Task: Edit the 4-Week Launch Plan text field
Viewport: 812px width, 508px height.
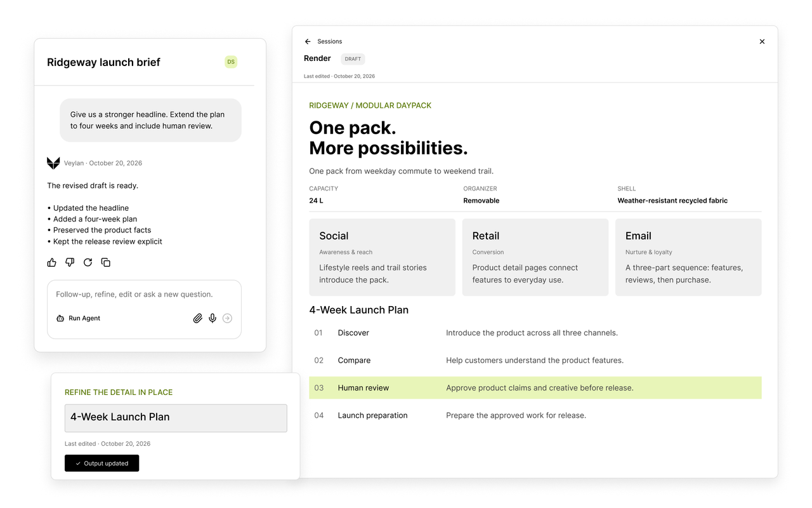Action: coord(176,418)
